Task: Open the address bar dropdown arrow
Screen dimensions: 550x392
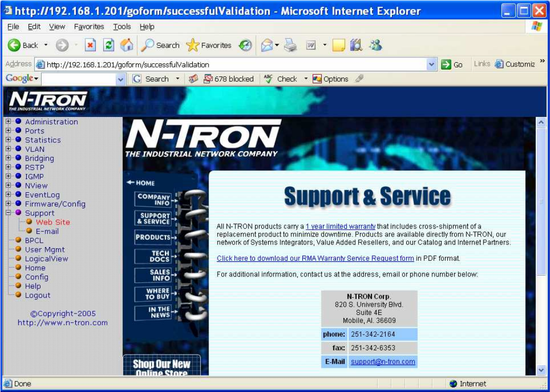Action: [x=431, y=65]
